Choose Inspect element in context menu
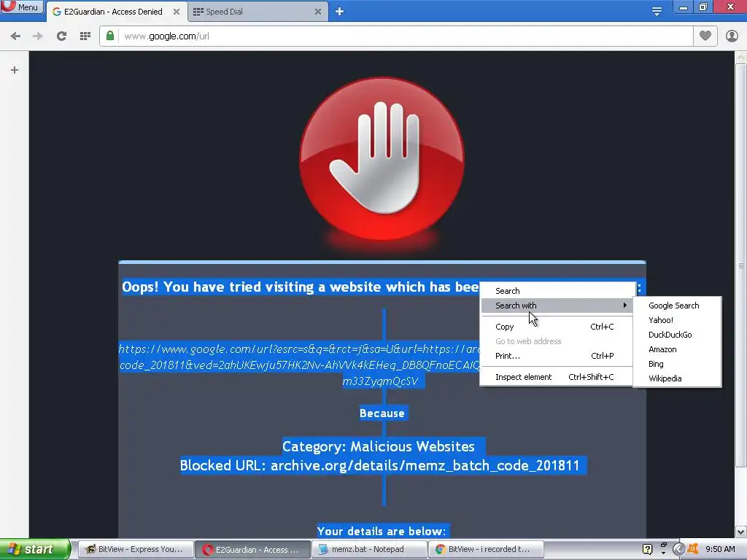Image resolution: width=747 pixels, height=560 pixels. point(556,377)
